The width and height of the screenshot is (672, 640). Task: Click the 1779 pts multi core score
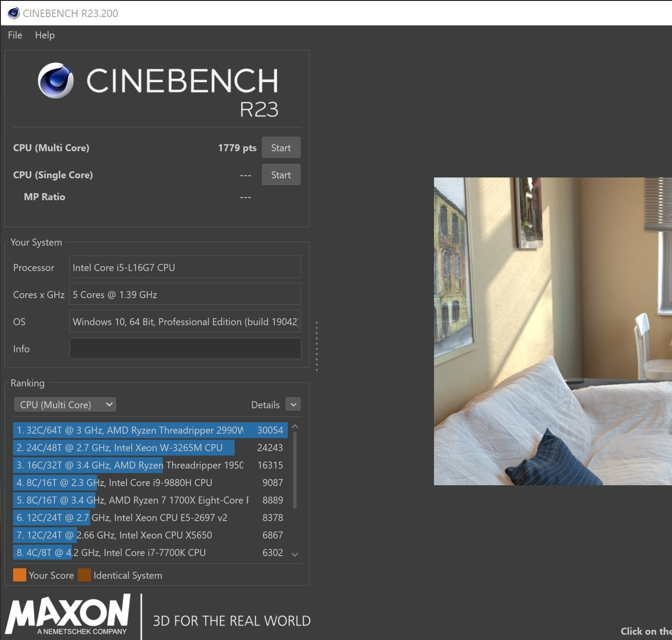pos(237,148)
